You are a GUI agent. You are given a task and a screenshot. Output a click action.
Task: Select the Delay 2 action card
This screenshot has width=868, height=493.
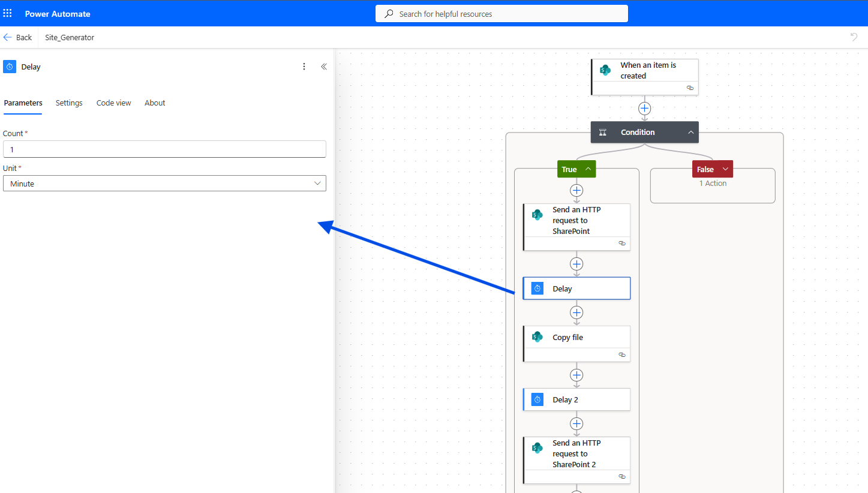[x=576, y=399]
